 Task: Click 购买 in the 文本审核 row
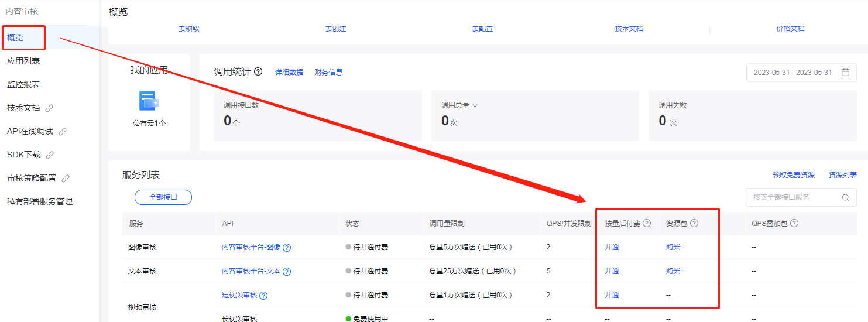point(673,270)
